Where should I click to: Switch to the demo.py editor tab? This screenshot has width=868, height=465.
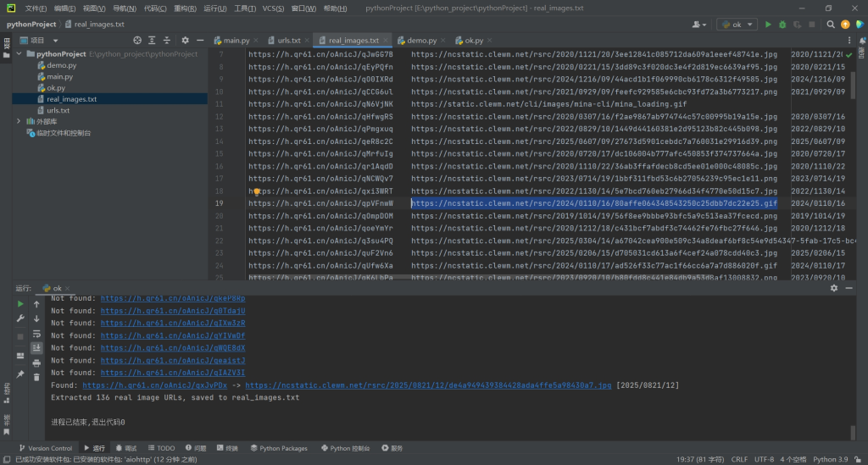(415, 40)
